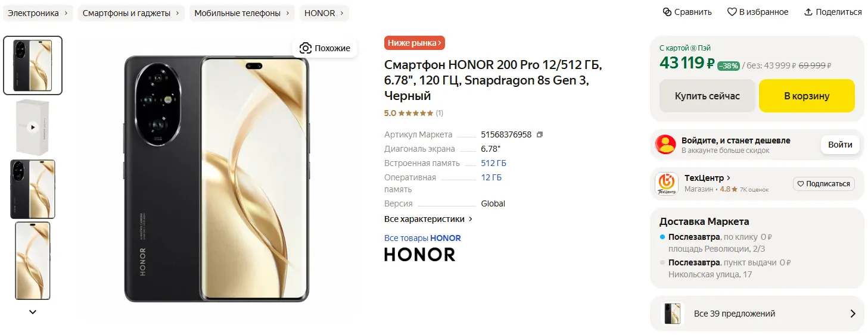Copy the Артикул Маркета number icon
This screenshot has width=868, height=335.
[x=540, y=134]
